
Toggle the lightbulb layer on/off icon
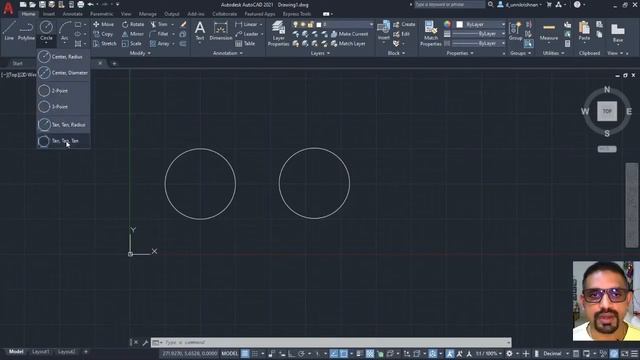(296, 24)
